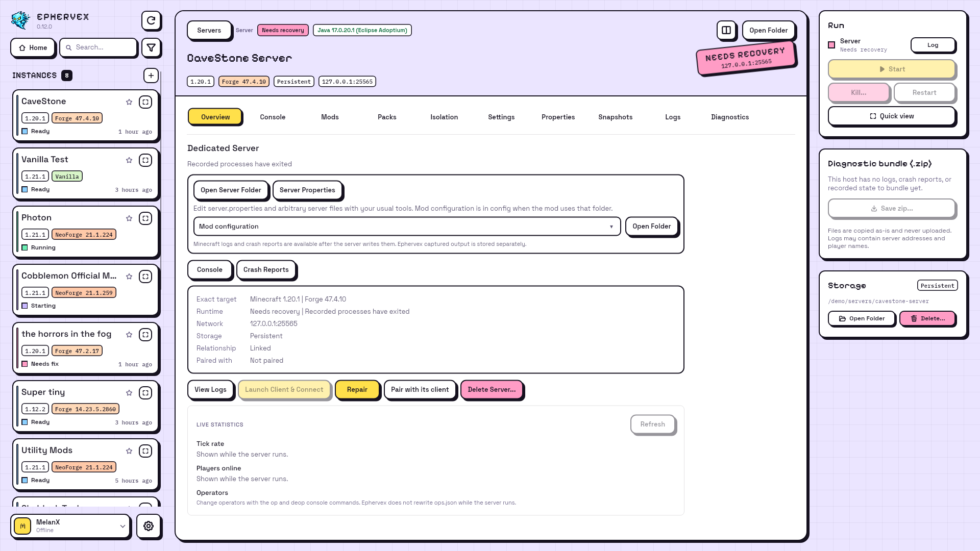The height and width of the screenshot is (551, 980).
Task: Toggle favorite star on Utility Mods
Action: [129, 451]
